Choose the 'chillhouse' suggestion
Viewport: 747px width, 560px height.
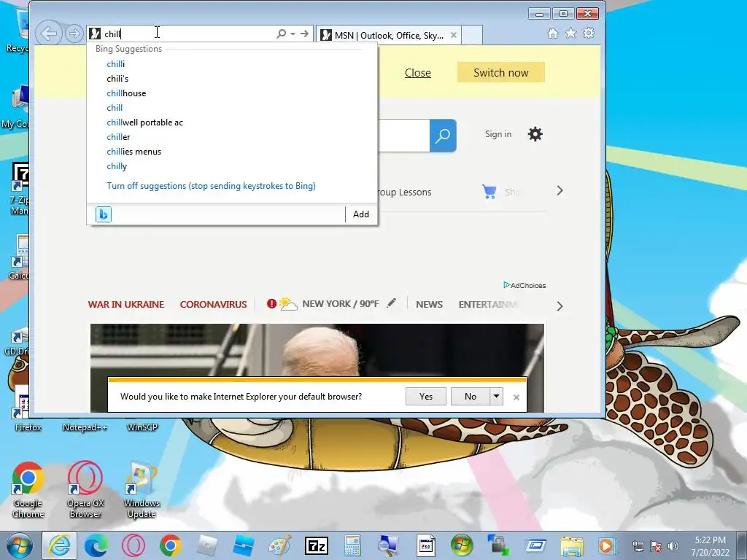point(126,93)
